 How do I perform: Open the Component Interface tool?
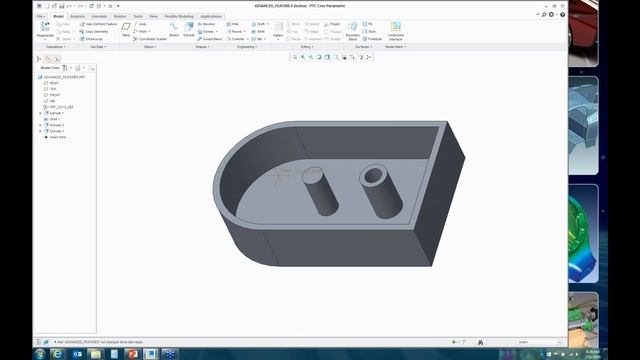coord(396,31)
